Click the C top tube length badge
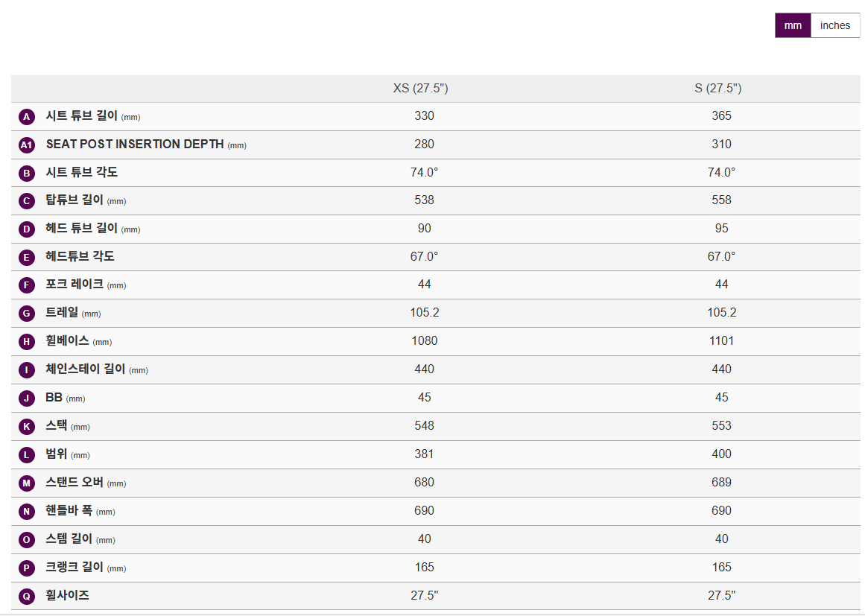Image resolution: width=865 pixels, height=616 pixels. point(27,201)
